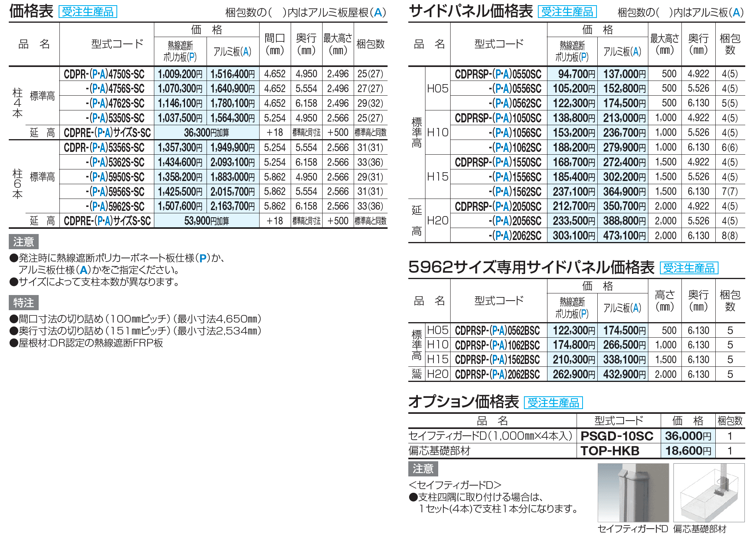Viewport: 756px width, 543px height.
Task: Click the 偏芯基礎部材 product thumbnail
Action: (x=709, y=492)
